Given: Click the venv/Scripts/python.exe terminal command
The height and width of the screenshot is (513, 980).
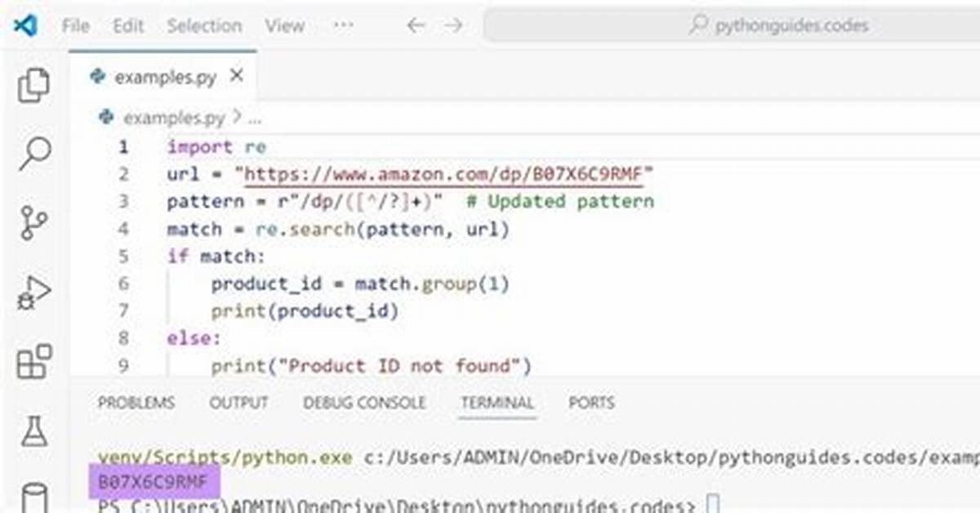Looking at the screenshot, I should click(x=225, y=457).
